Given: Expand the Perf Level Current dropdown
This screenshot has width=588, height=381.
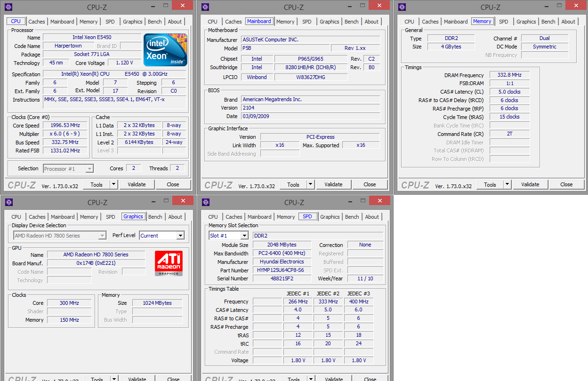Looking at the screenshot, I should tap(180, 236).
